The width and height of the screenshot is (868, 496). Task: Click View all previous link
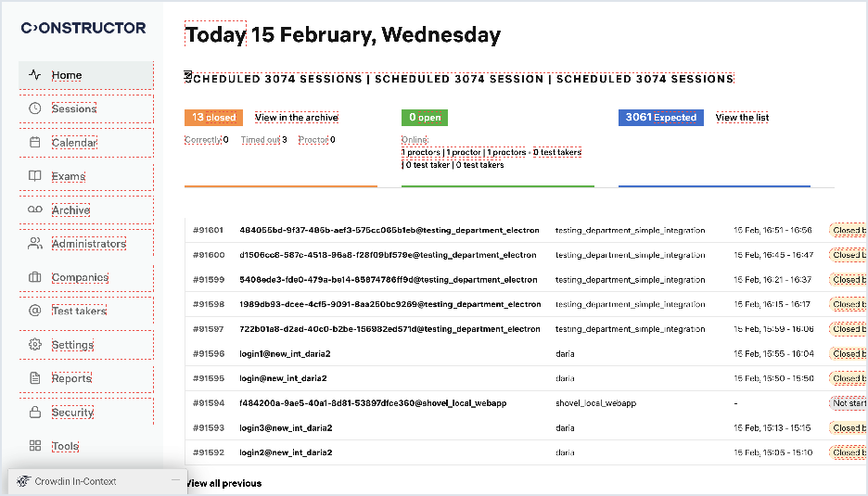224,483
